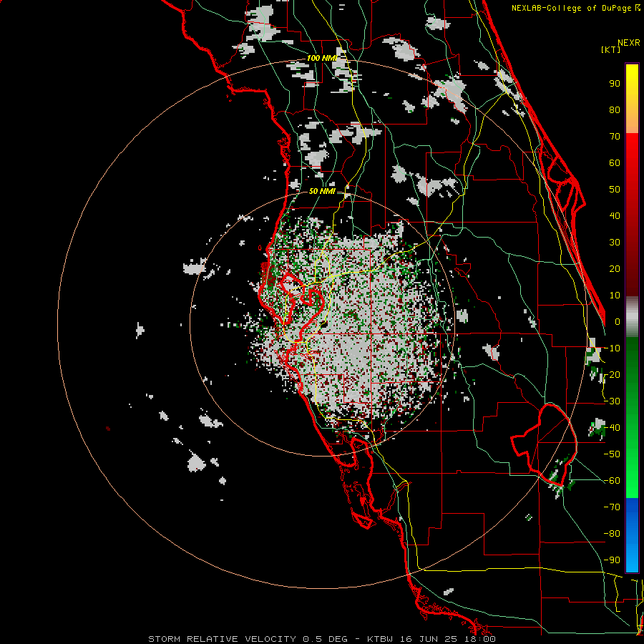This screenshot has height=644, width=644.
Task: Pick the -30 value on the velocity scale
Action: click(x=612, y=401)
